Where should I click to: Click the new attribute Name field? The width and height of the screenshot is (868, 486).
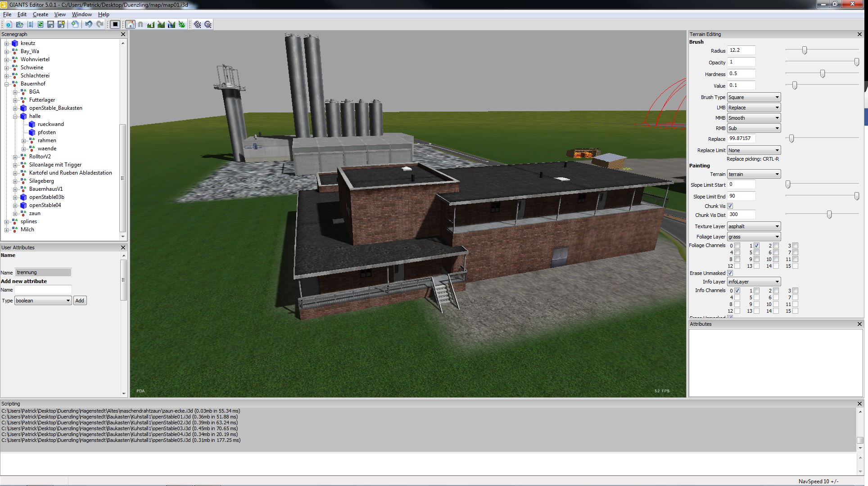point(43,290)
